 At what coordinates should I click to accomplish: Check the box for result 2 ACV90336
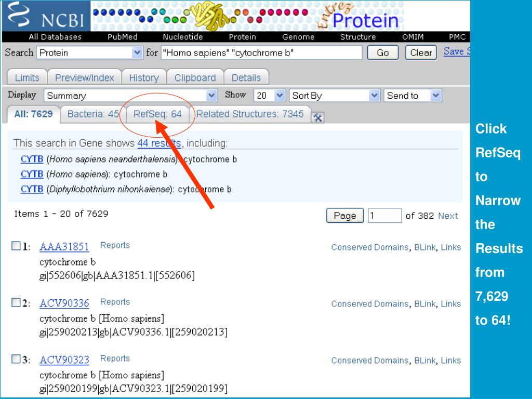(x=16, y=302)
